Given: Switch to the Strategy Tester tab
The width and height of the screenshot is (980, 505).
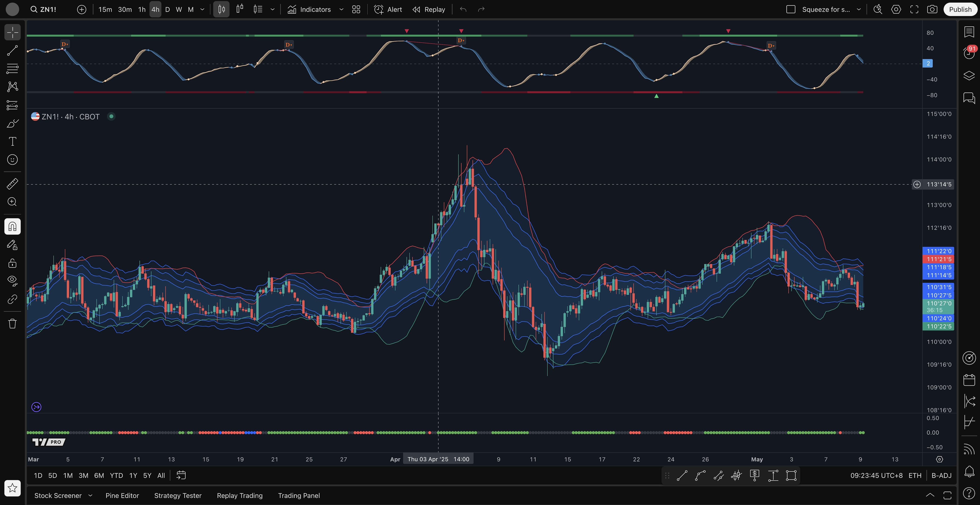Looking at the screenshot, I should point(178,496).
